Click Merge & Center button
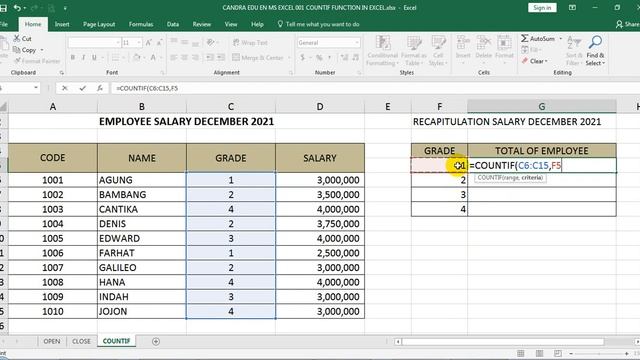This screenshot has width=640, height=360. pos(258,58)
